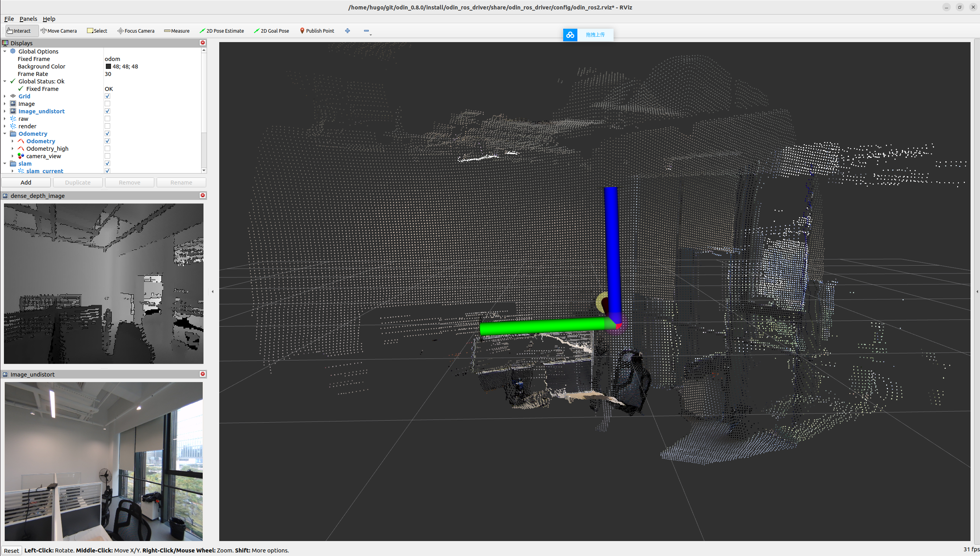This screenshot has width=980, height=556.
Task: Expand the camera_view item
Action: point(13,156)
